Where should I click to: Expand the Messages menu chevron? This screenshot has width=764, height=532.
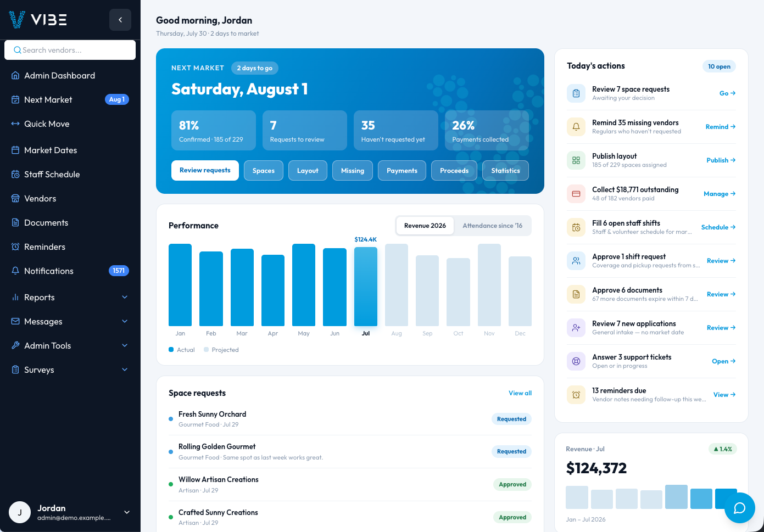pyautogui.click(x=125, y=322)
